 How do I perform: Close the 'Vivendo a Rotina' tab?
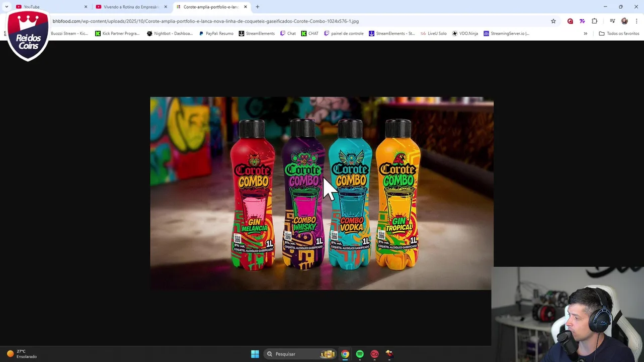[x=166, y=7]
